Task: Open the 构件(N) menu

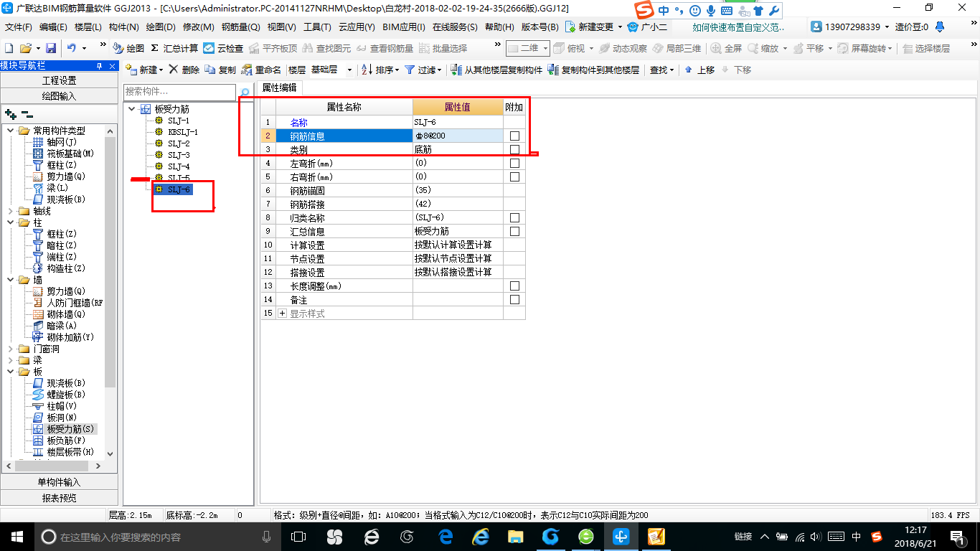Action: point(123,27)
